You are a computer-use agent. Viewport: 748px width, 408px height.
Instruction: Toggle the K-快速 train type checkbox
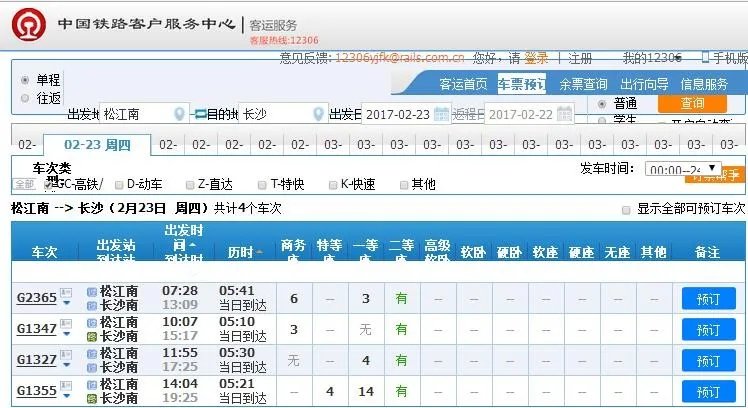tap(333, 185)
